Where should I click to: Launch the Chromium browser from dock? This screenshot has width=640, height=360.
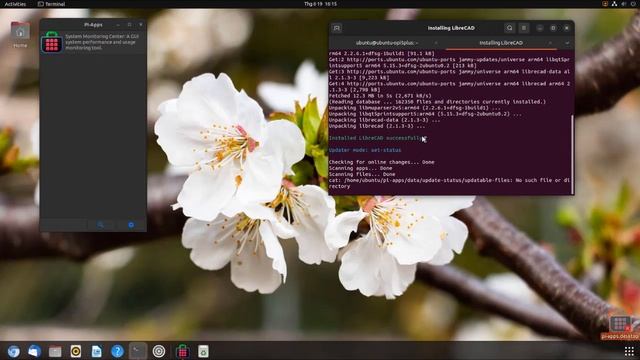13,351
